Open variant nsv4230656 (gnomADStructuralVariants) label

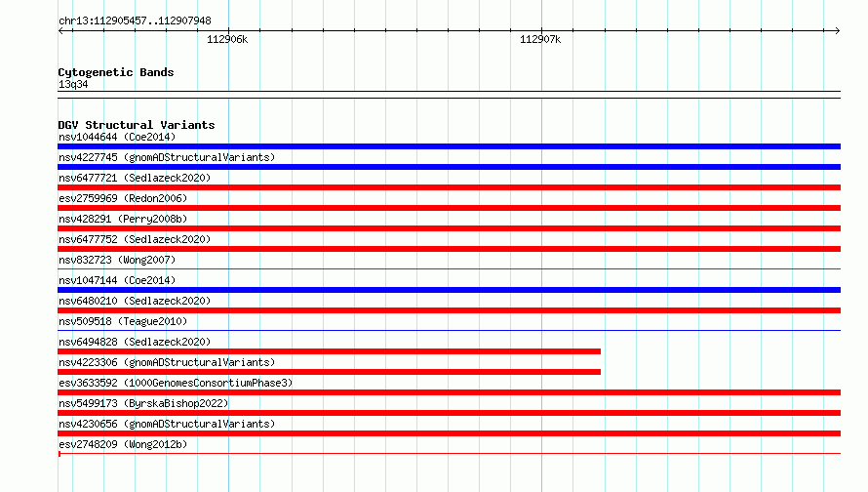pyautogui.click(x=167, y=424)
